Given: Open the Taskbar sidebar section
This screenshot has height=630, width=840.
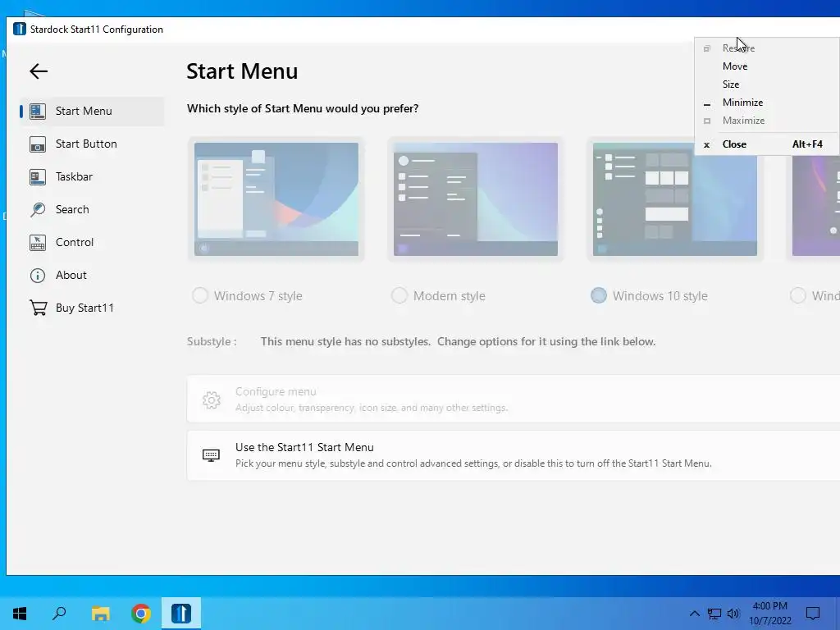Looking at the screenshot, I should [x=92, y=177].
